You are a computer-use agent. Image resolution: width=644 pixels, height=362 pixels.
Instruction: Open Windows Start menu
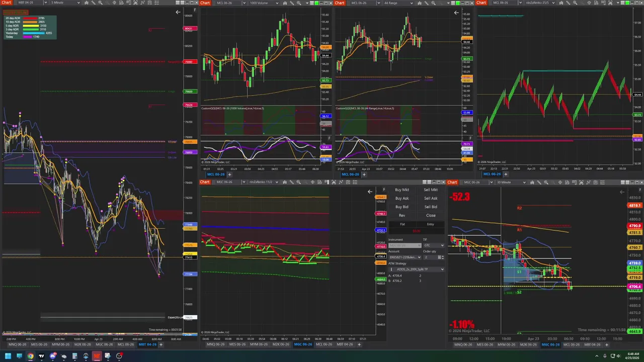pos(8,355)
